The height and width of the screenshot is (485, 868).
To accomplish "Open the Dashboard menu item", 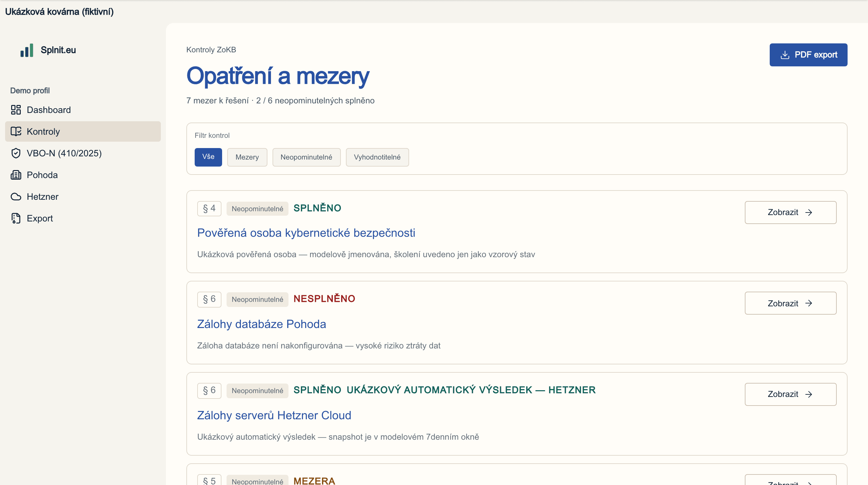I will (x=83, y=110).
